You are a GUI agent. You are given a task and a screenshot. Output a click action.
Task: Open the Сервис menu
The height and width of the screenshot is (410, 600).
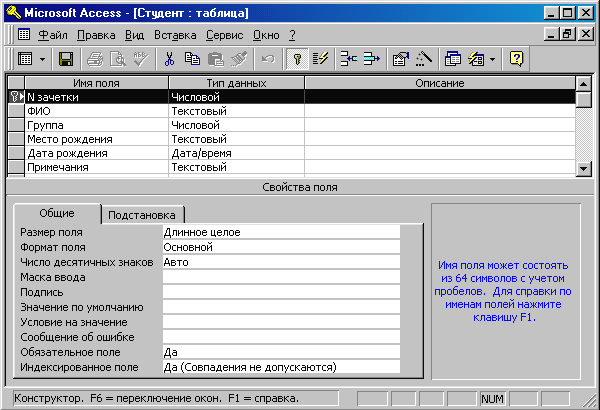tap(225, 35)
